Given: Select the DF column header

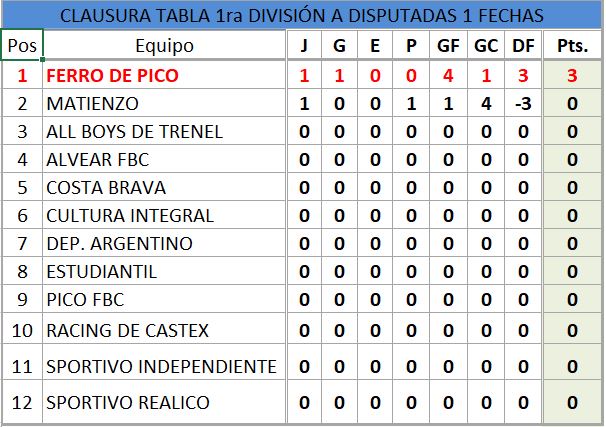Looking at the screenshot, I should pos(522,46).
